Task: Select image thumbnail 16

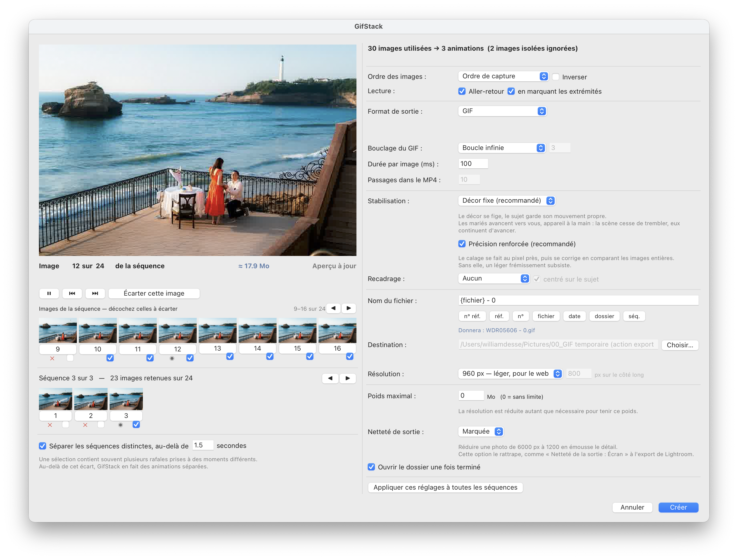Action: pos(337,330)
